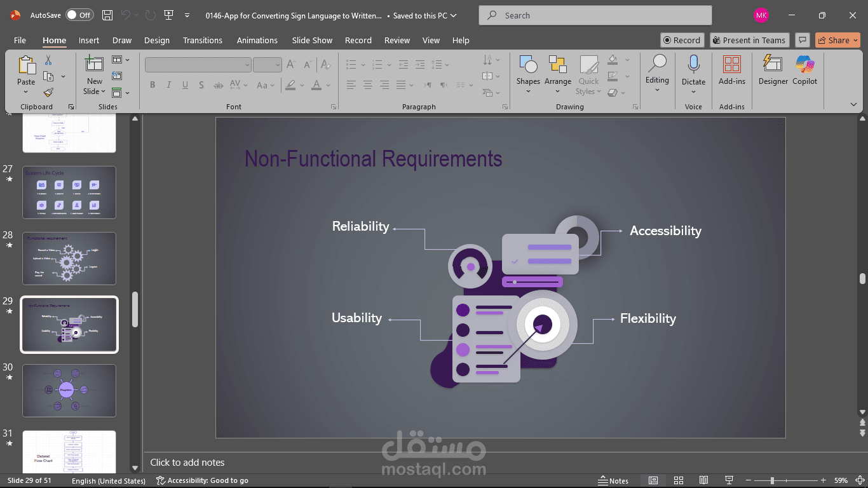This screenshot has height=488, width=868.
Task: Click the Paste clipboard icon
Action: 26,65
